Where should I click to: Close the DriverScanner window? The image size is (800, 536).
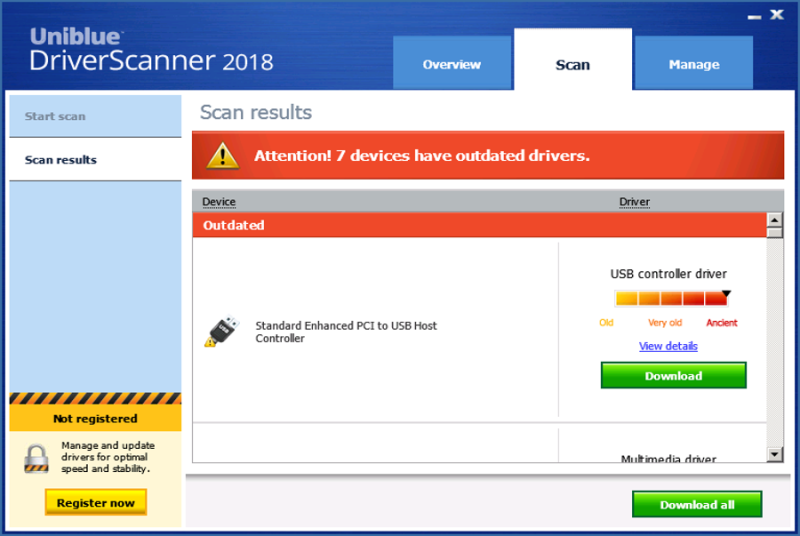tap(777, 14)
